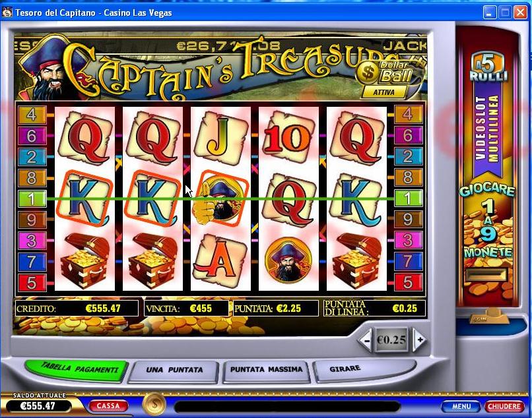Select pink payline 3 on right

[x=408, y=241]
